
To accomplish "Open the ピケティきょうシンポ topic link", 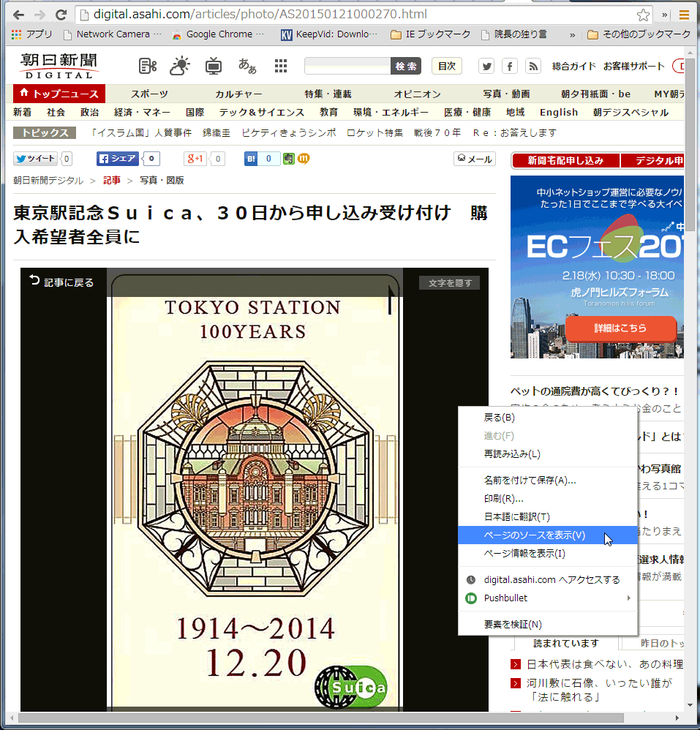I will point(289,132).
